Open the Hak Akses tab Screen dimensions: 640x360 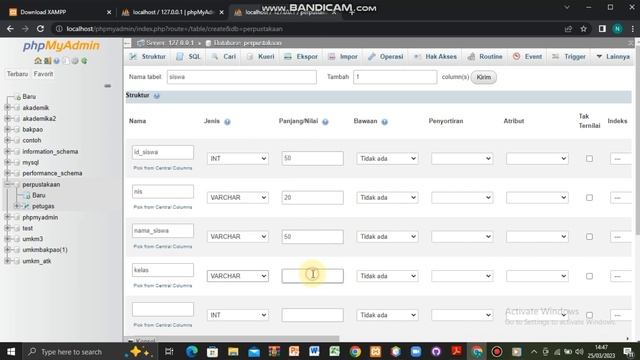436,57
